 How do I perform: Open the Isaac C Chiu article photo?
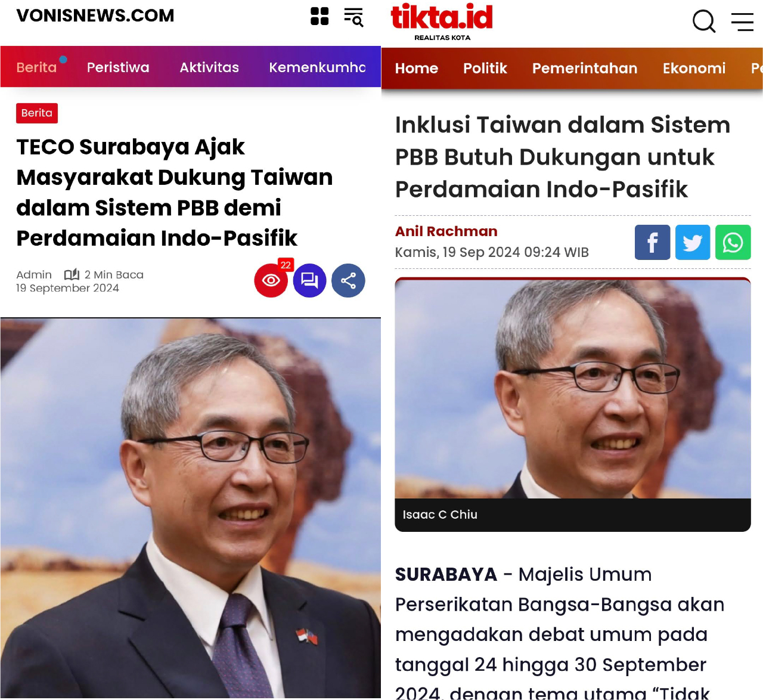click(x=573, y=388)
